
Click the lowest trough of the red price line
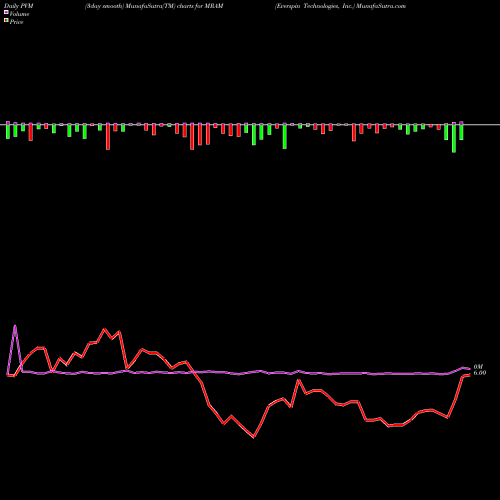point(254,437)
